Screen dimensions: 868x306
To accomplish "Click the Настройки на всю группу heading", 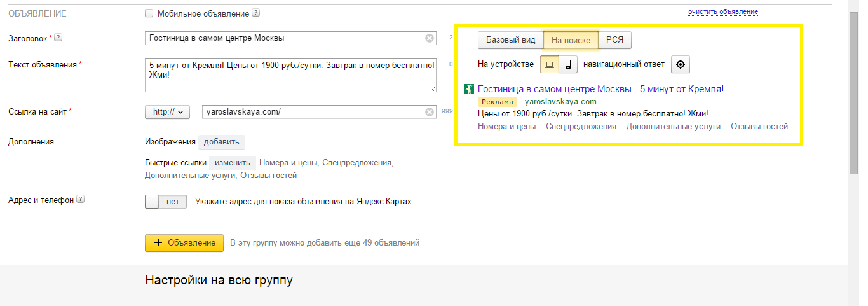I will pyautogui.click(x=219, y=280).
